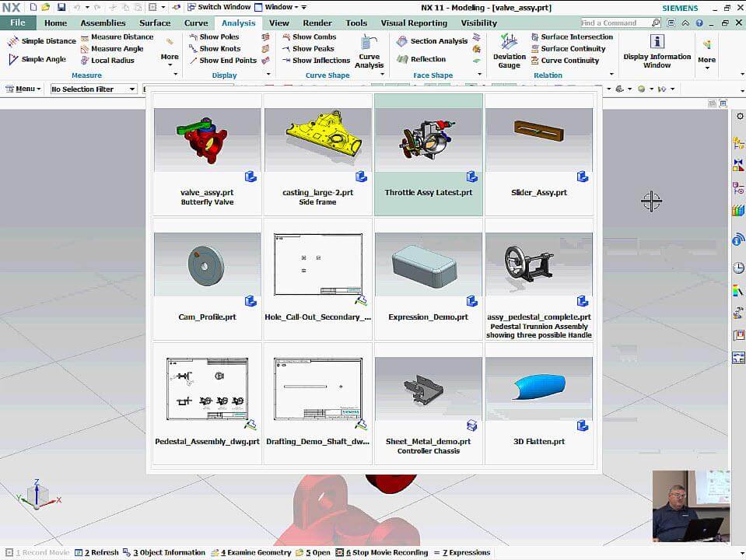This screenshot has height=560, width=746.
Task: Open the No Selection Filter dropdown
Action: [93, 89]
